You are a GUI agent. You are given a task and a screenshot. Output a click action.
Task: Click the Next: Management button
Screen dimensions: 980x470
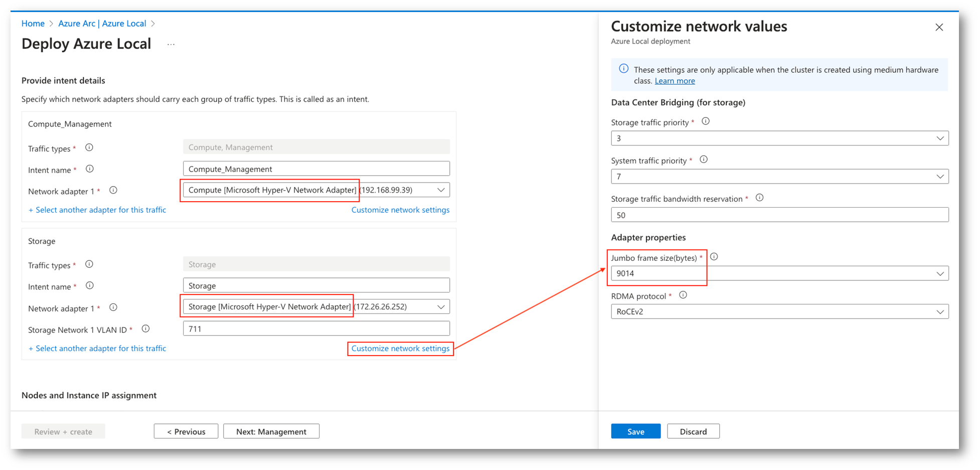pyautogui.click(x=271, y=431)
